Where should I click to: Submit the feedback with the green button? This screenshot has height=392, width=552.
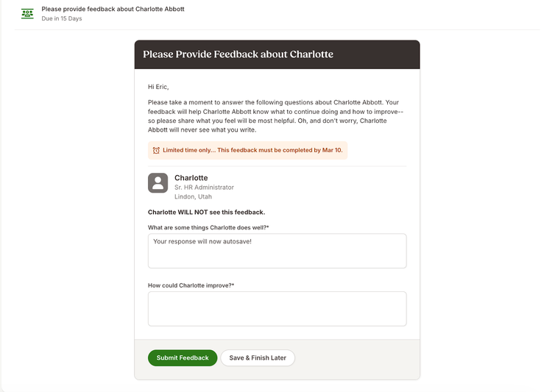point(183,358)
